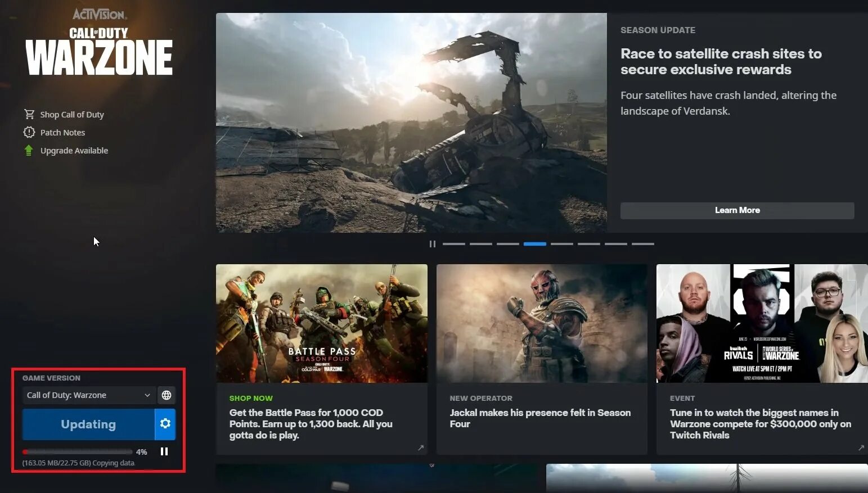Select the seventh carousel slide indicator
868x493 pixels.
pos(616,244)
